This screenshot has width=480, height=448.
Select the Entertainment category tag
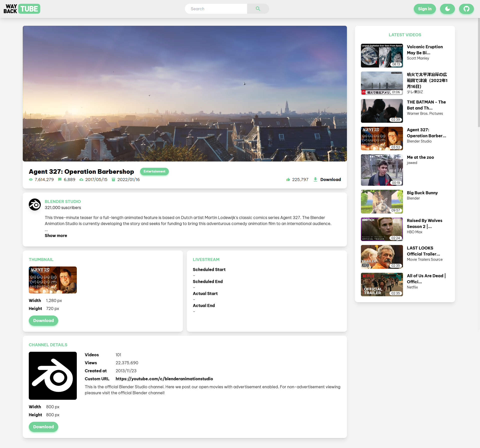pos(154,171)
